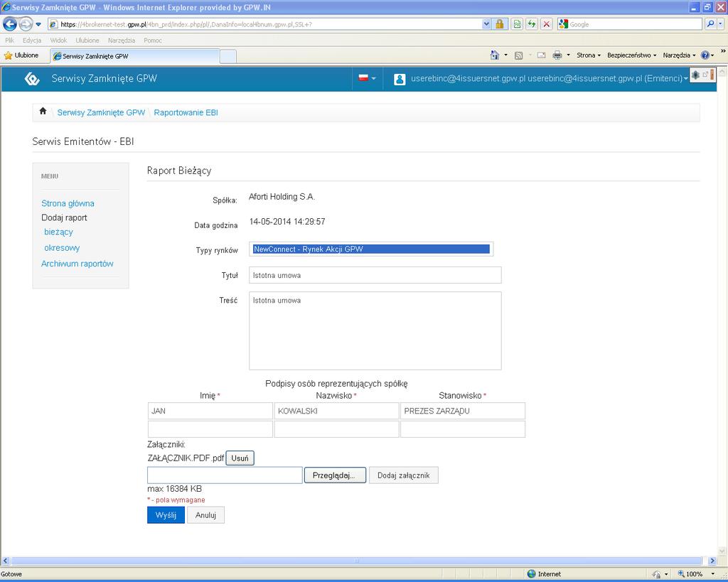Click inside the Treść text area
Viewport: 728px width, 582px height.
coord(375,331)
